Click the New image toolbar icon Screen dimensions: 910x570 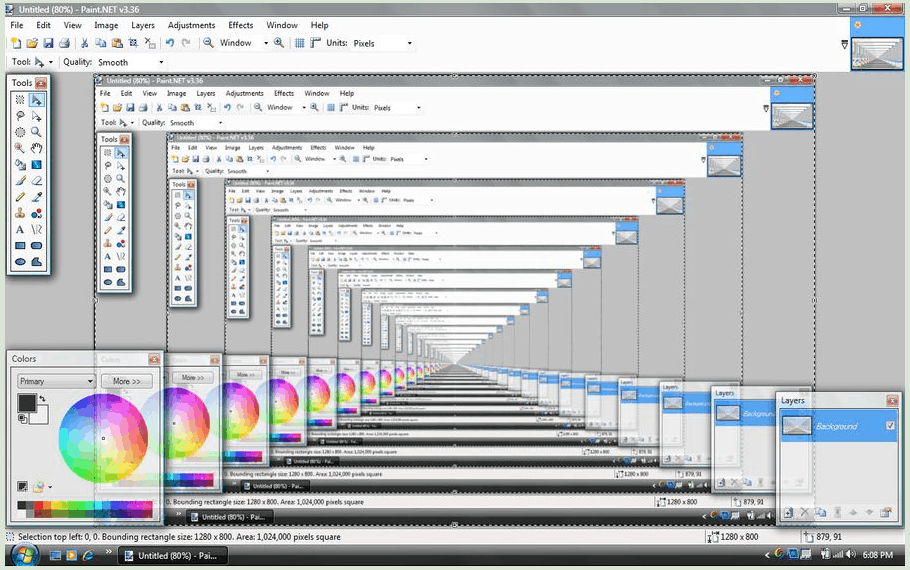pyautogui.click(x=16, y=43)
